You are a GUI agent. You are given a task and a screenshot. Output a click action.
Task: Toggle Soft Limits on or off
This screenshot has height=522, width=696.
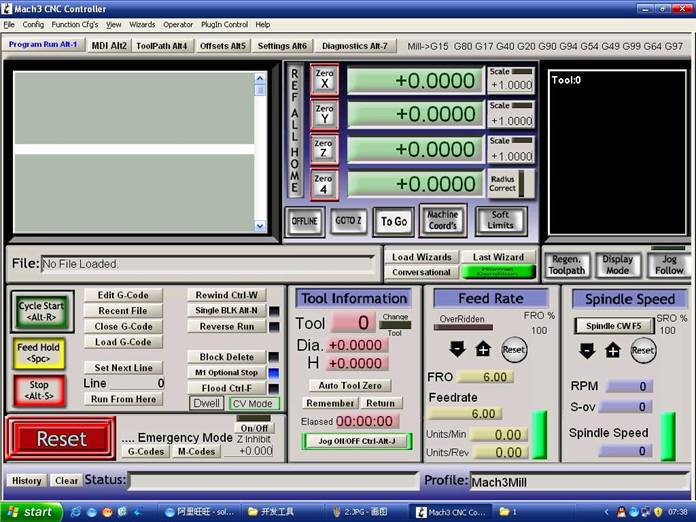coord(501,220)
